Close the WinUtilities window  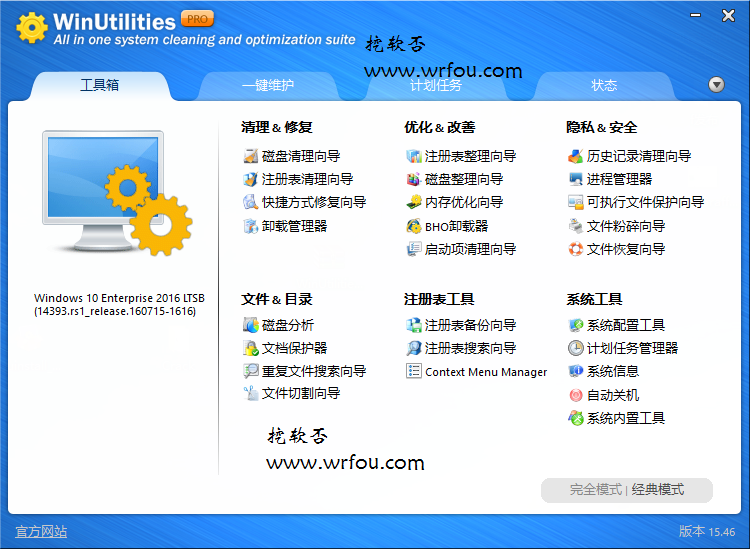tap(728, 16)
